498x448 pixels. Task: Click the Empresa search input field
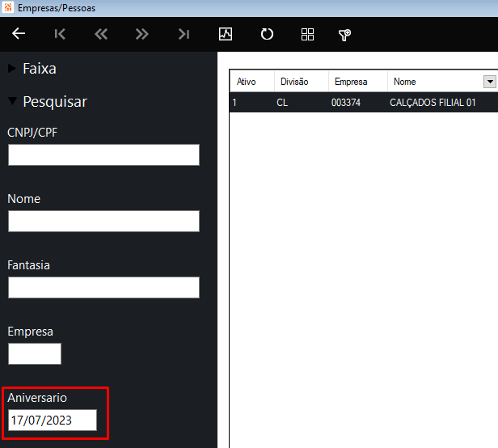(35, 353)
